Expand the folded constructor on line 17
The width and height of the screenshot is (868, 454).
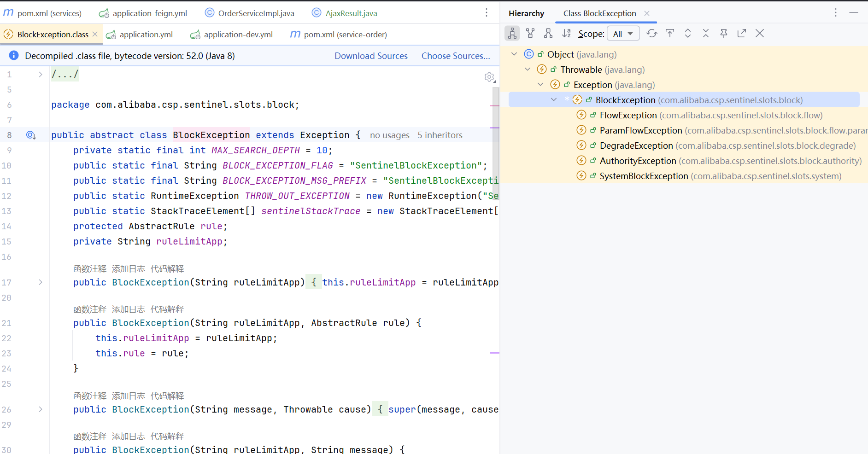click(x=41, y=282)
